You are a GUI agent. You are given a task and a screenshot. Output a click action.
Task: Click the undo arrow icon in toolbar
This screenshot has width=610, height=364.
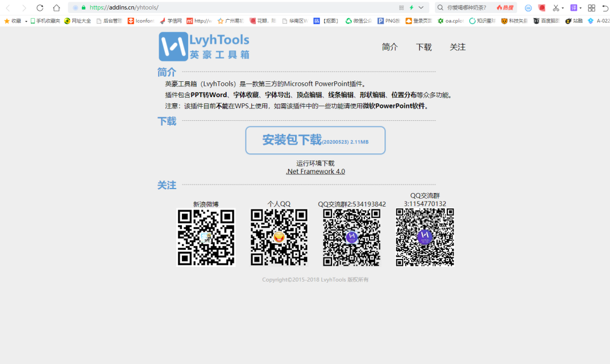[605, 8]
